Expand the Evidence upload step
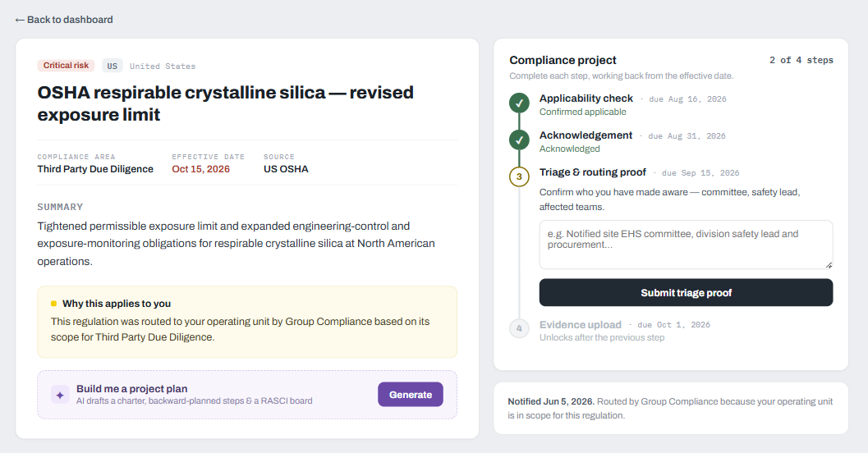The width and height of the screenshot is (868, 453). (580, 325)
